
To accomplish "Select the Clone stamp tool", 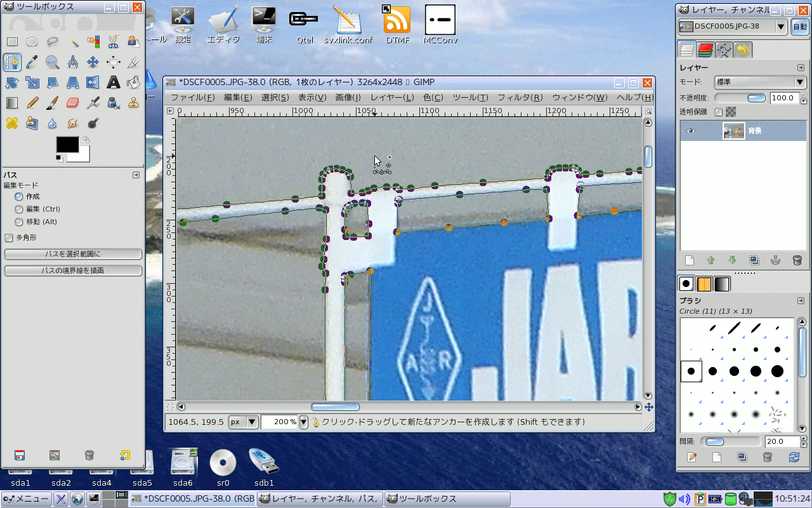I will [133, 103].
